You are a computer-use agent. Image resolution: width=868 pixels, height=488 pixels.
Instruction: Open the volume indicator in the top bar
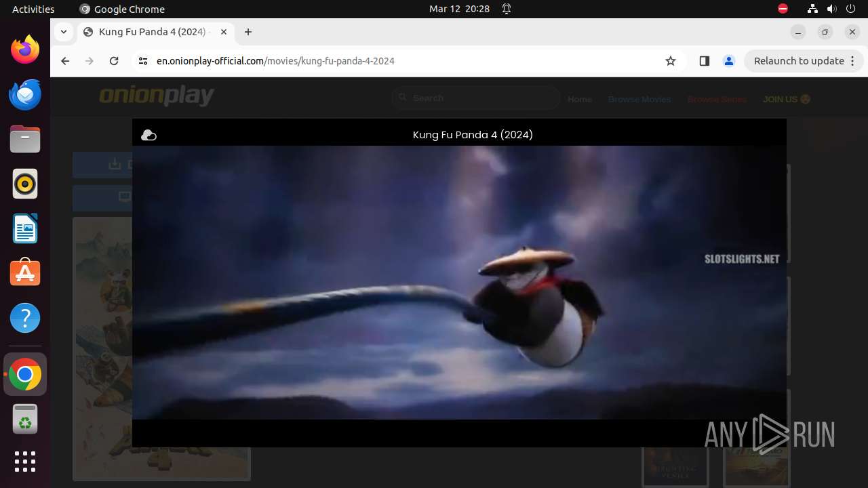832,9
